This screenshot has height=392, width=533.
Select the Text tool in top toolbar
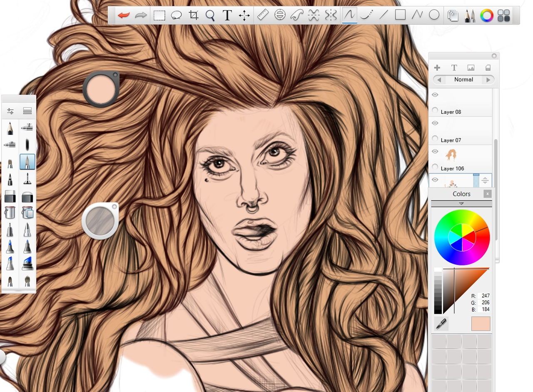click(x=227, y=16)
